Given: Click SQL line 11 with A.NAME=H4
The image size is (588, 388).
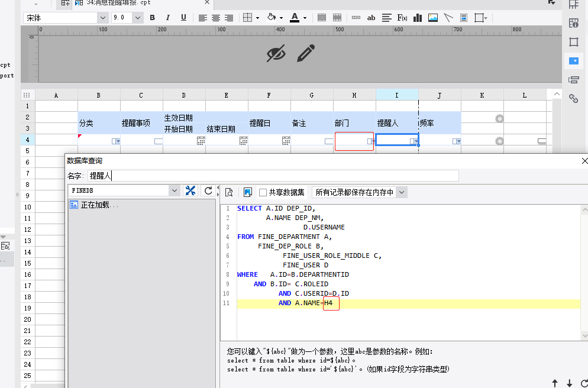Looking at the screenshot, I should click(409, 303).
